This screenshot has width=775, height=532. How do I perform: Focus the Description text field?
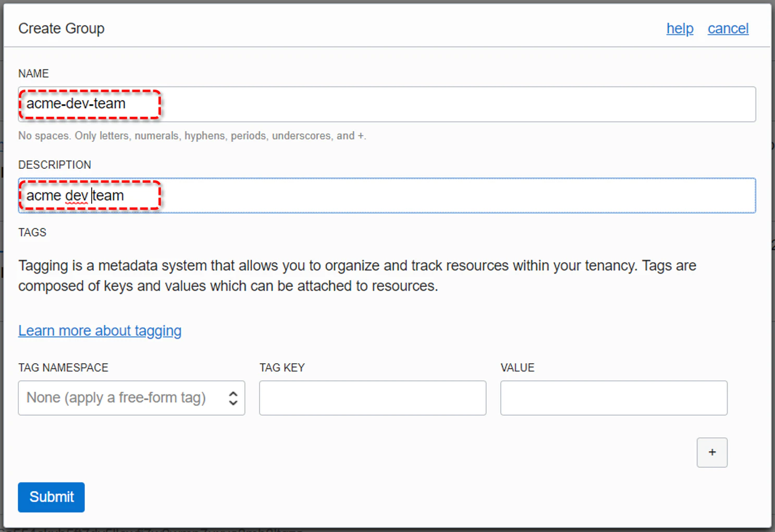click(387, 195)
